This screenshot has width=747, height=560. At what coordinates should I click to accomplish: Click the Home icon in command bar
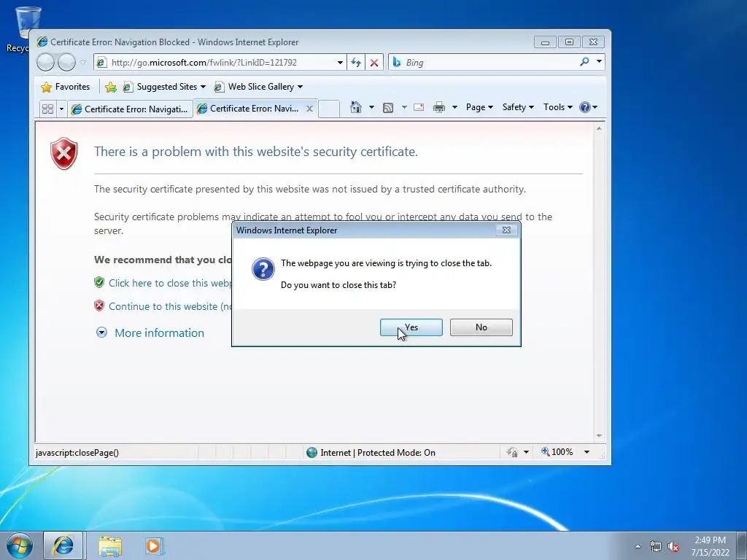356,107
